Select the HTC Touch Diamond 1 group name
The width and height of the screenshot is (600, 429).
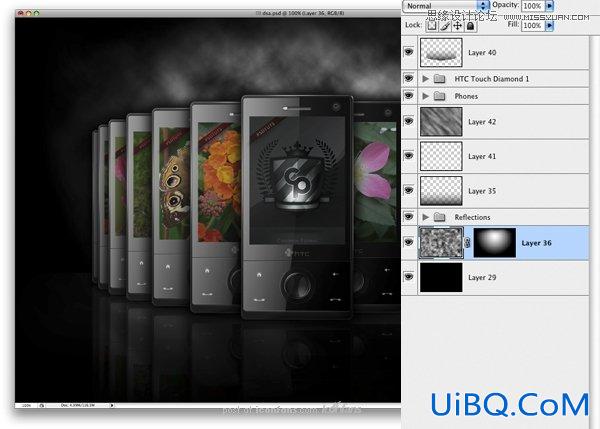492,79
